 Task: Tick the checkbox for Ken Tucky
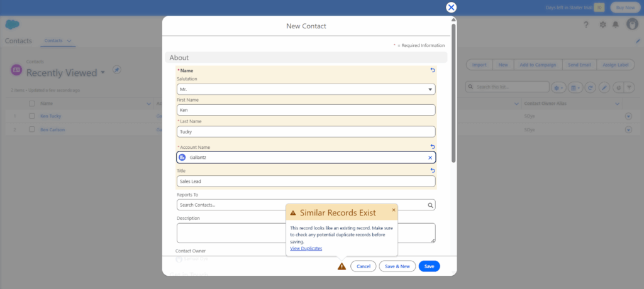pos(31,116)
